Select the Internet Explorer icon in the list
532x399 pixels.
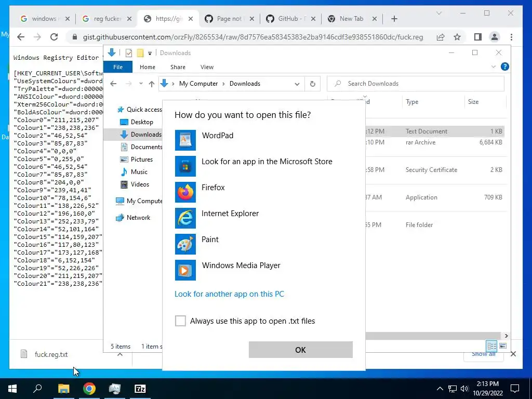185,218
